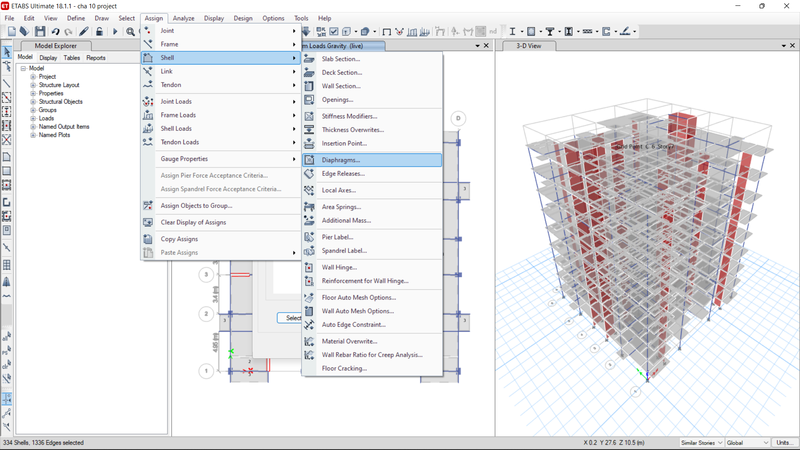Open the Global coordinate system dropdown

pos(747,442)
